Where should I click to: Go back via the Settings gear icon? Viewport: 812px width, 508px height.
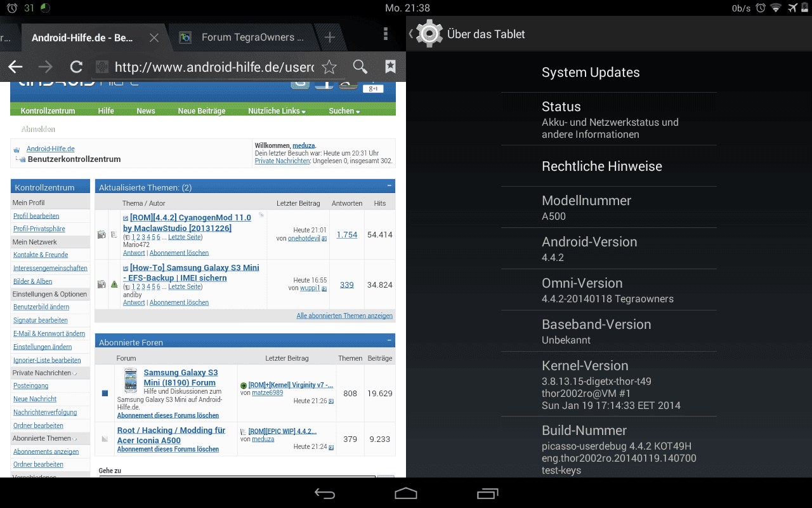pyautogui.click(x=429, y=34)
